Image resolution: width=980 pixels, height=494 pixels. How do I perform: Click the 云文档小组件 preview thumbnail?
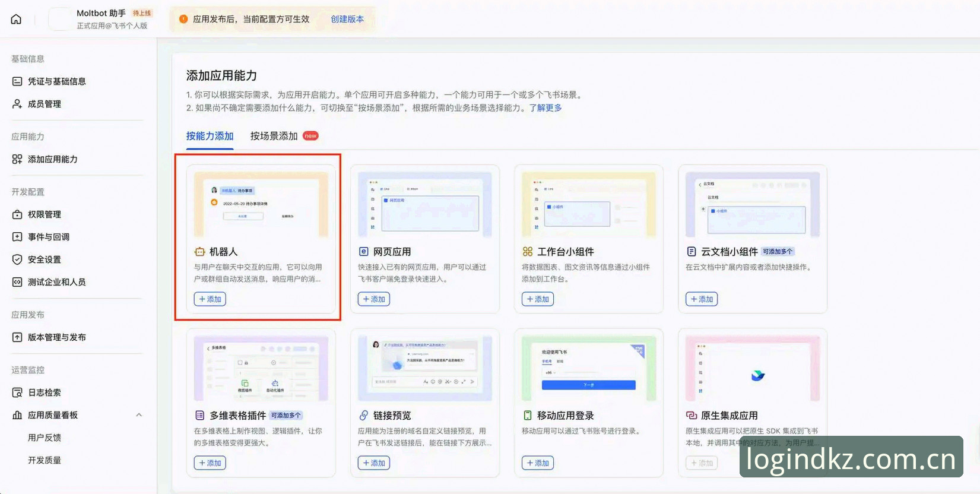[x=753, y=205]
